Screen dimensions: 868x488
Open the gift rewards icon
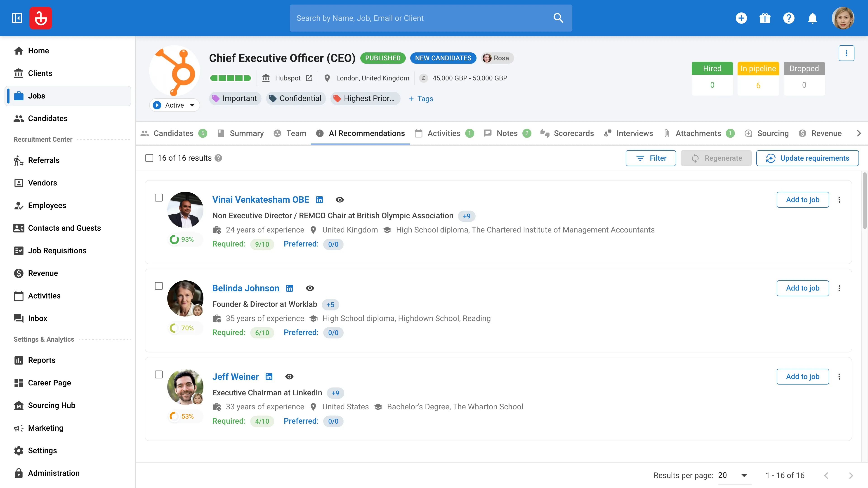point(765,18)
